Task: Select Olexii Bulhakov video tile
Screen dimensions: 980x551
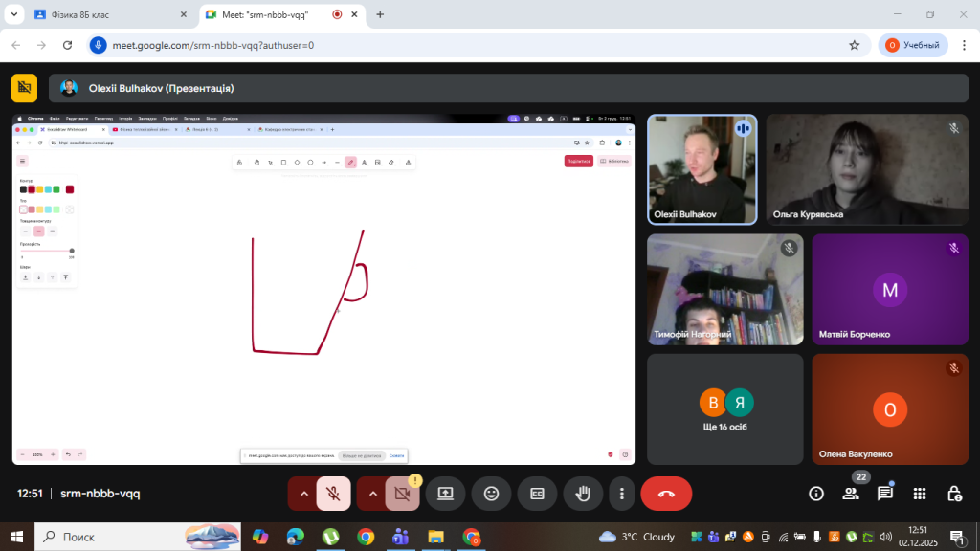Action: (x=702, y=169)
